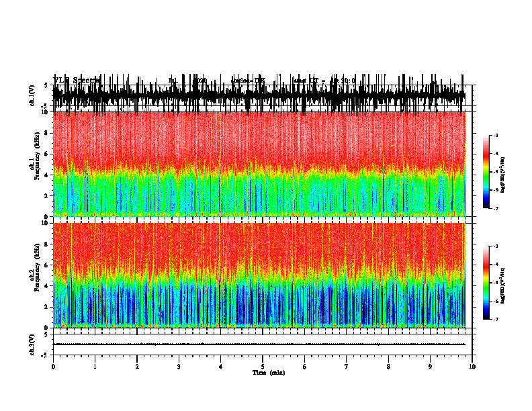532x411 pixels.
Task: Click the 'ch.3(V)' waveform axis label
Action: 32,345
